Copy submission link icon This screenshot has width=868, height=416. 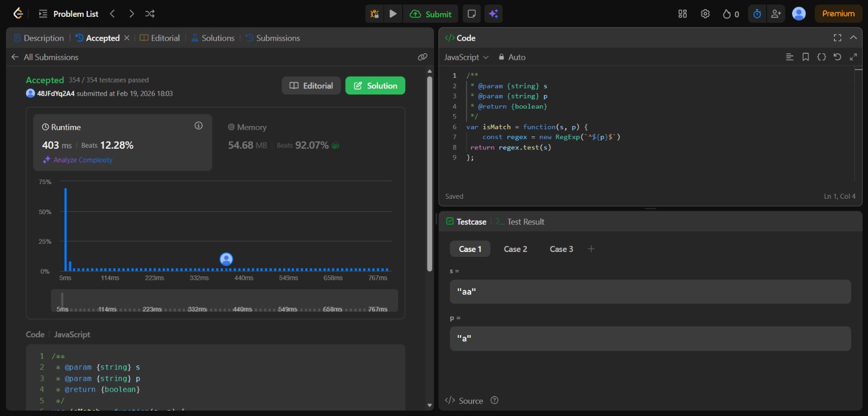click(423, 57)
